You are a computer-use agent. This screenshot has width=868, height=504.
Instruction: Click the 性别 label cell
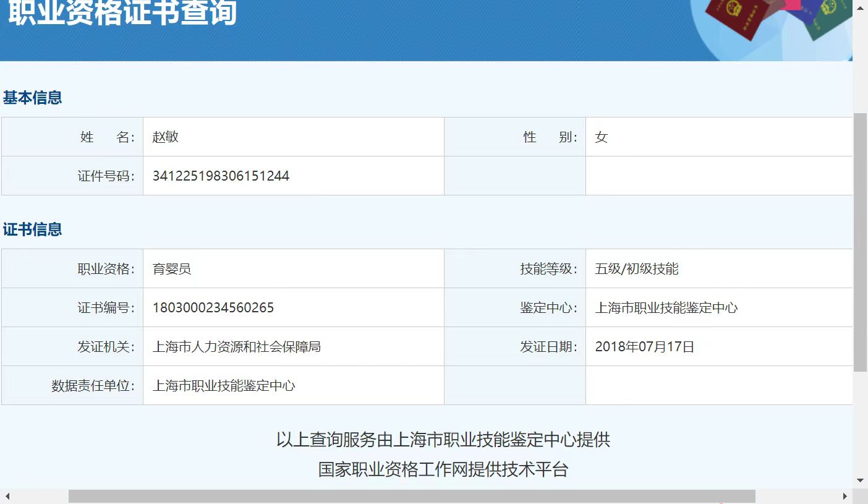click(515, 137)
